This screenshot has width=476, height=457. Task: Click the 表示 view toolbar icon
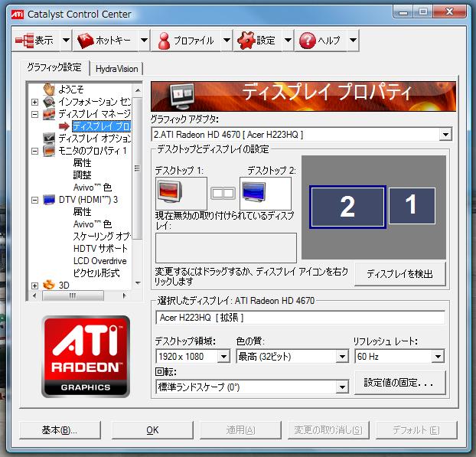pos(24,41)
